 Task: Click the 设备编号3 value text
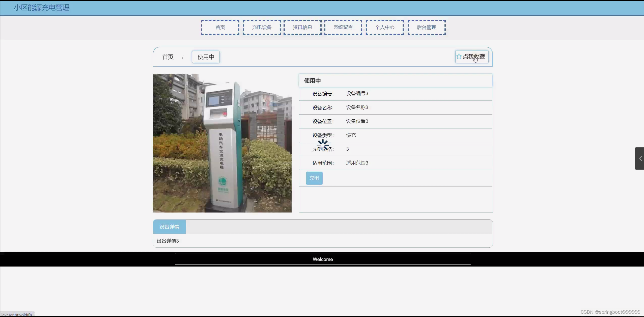[357, 94]
